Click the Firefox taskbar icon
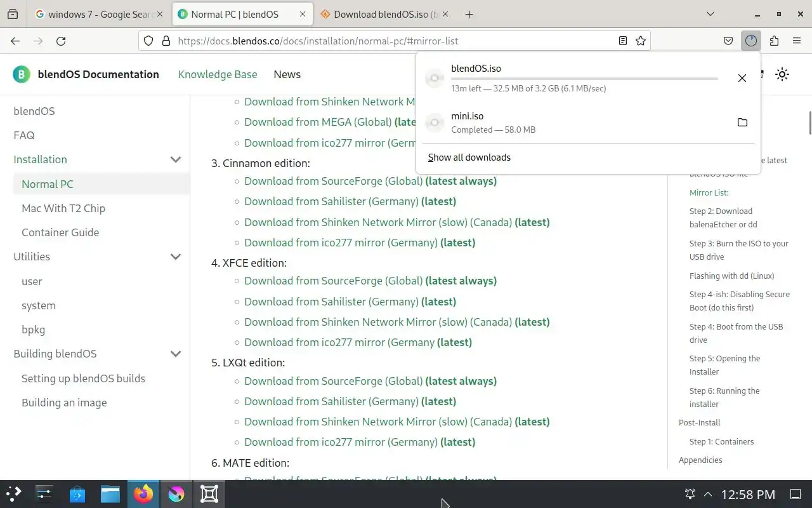812x508 pixels. pos(143,494)
